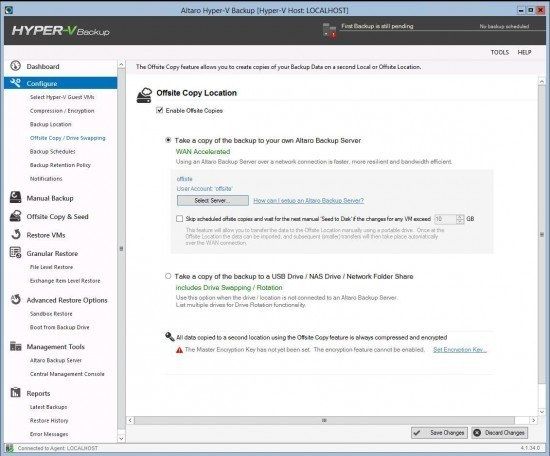Viewport: 550px width, 456px height.
Task: Click the Altaro app icon in title bar
Action: coord(9,10)
